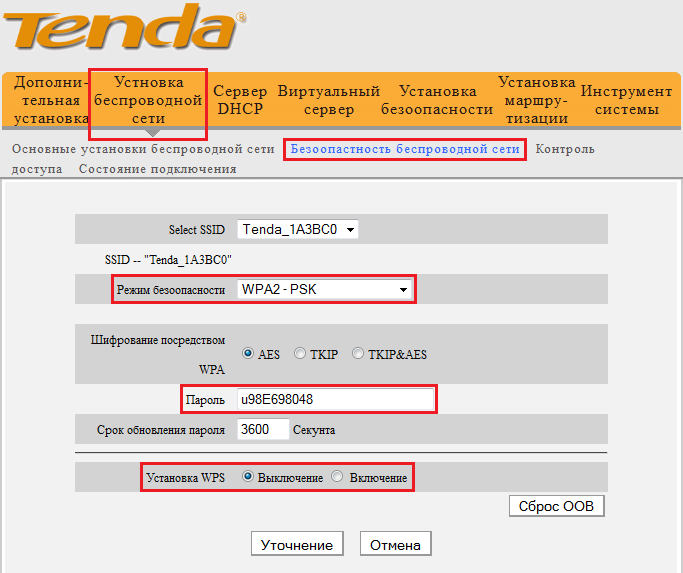This screenshot has height=573, width=683.
Task: Click the SSID -- "Tenda_1A3BC0" text
Action: [x=168, y=260]
